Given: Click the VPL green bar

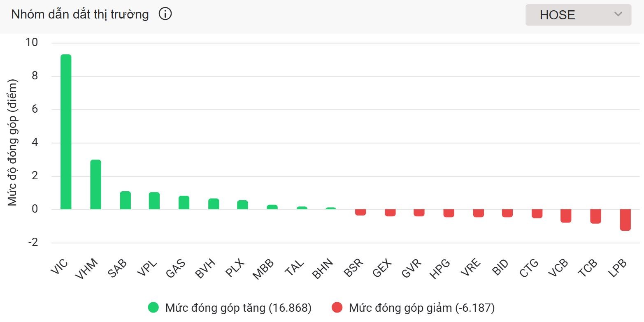Looking at the screenshot, I should [154, 201].
